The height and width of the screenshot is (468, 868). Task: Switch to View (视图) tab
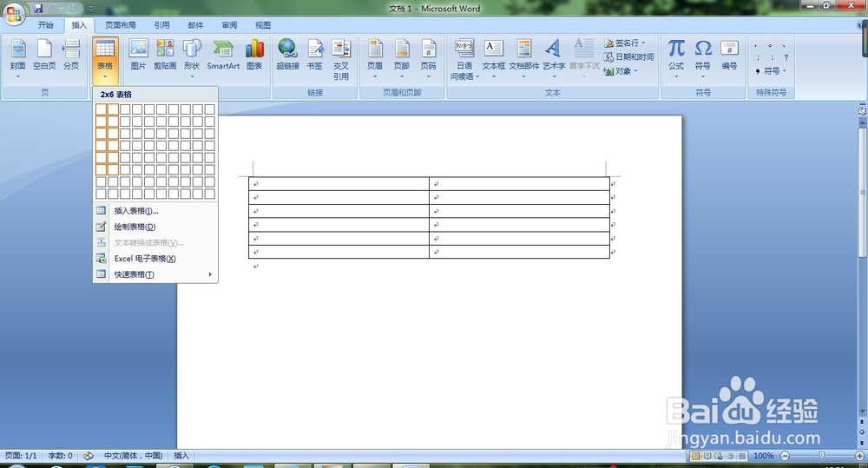[x=263, y=25]
